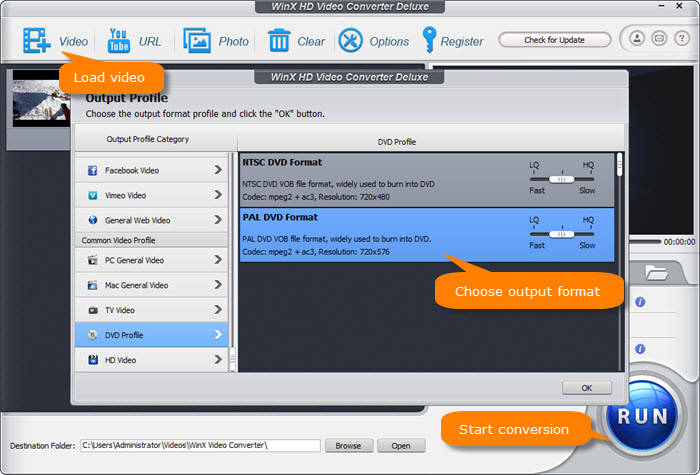
Task: Click the HD Video film icon
Action: tap(92, 360)
